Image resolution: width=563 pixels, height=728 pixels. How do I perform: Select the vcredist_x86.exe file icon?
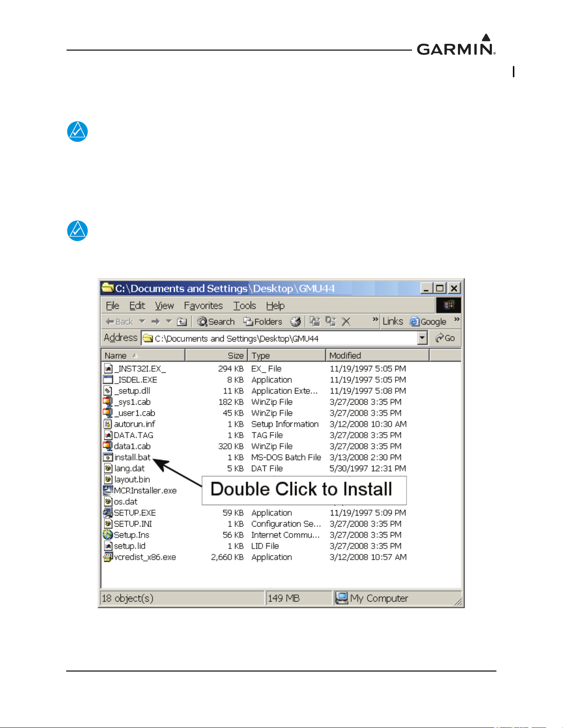pos(108,557)
